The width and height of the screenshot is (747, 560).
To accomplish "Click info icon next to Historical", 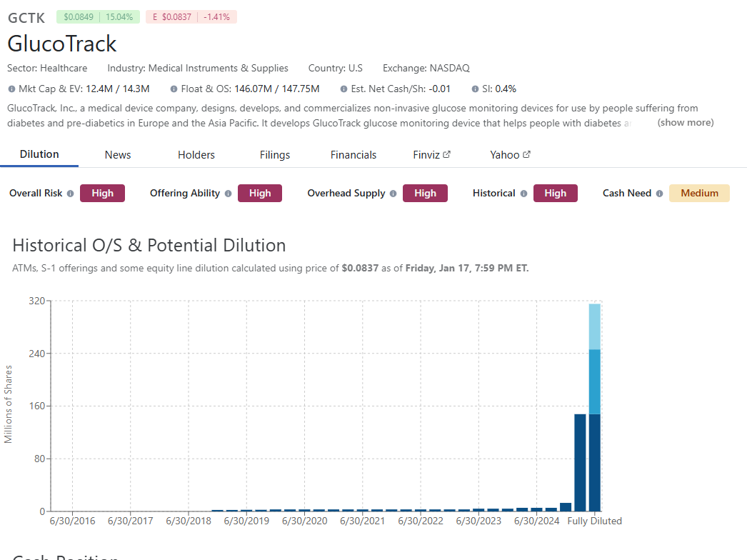I will pyautogui.click(x=523, y=194).
